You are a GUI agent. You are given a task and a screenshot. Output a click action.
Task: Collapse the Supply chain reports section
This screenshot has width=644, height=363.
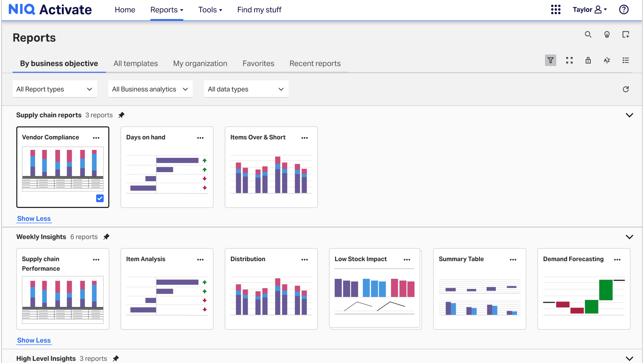pos(629,115)
